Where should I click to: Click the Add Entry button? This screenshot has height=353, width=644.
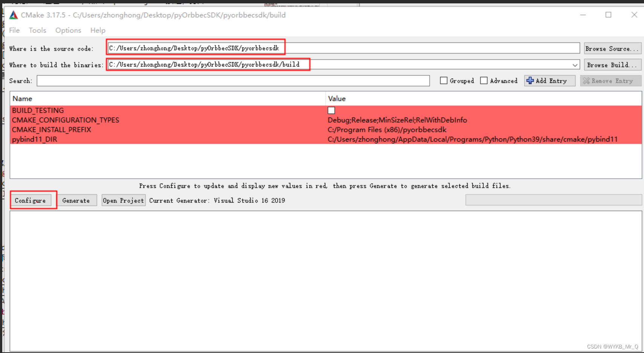[549, 81]
